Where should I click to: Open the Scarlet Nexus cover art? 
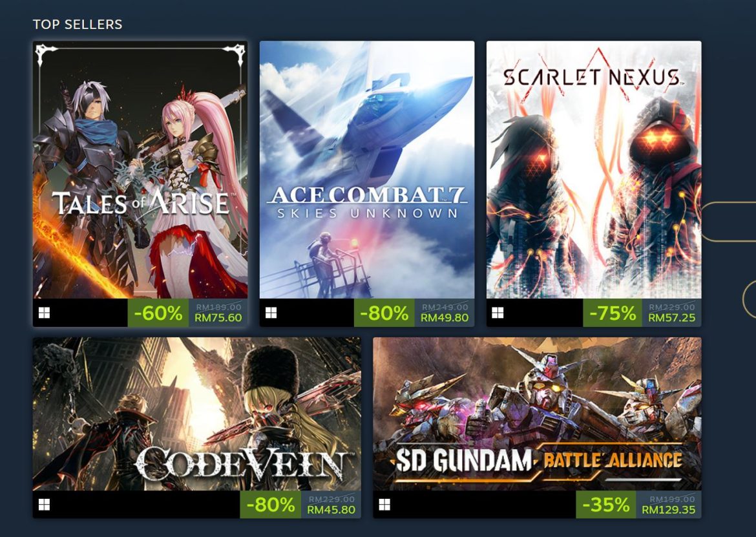pyautogui.click(x=594, y=170)
